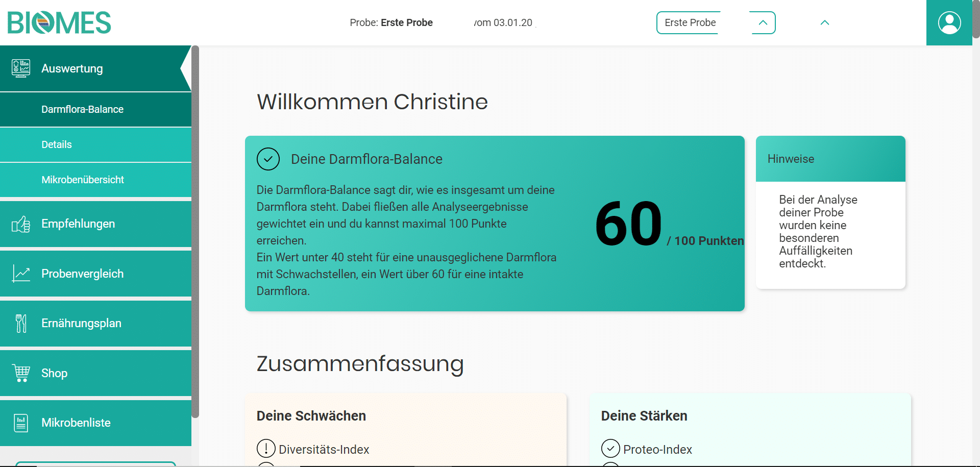Click the sidebar vertical scrollbar

click(x=195, y=232)
